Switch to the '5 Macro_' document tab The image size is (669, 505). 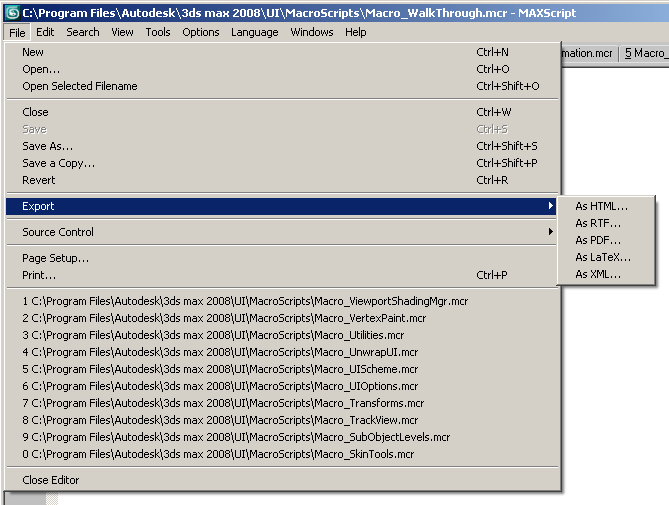coord(644,53)
